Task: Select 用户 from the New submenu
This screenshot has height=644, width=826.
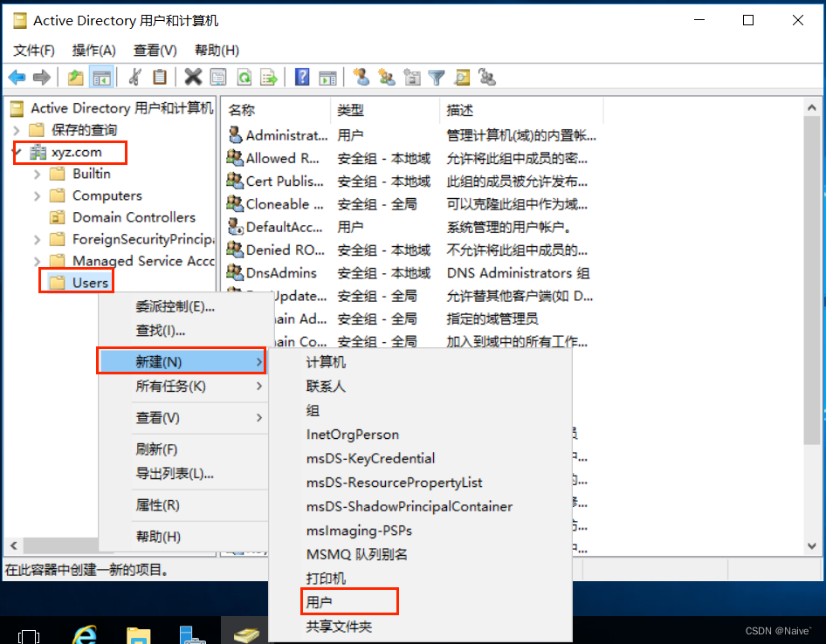Action: [x=420, y=602]
